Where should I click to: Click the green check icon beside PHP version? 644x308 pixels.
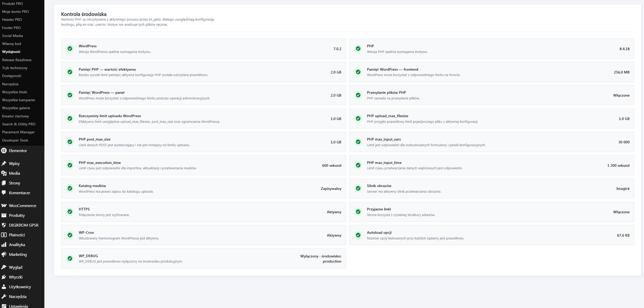358,48
